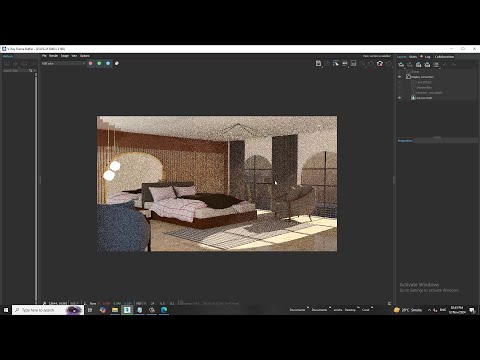Click the save layer preset icon
The image size is (480, 360).
(x=419, y=65)
